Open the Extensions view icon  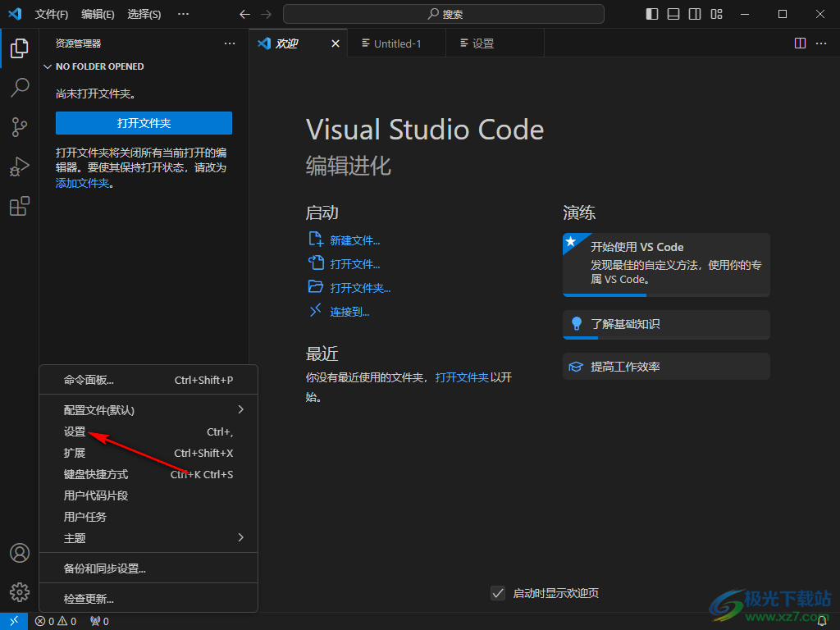tap(20, 206)
